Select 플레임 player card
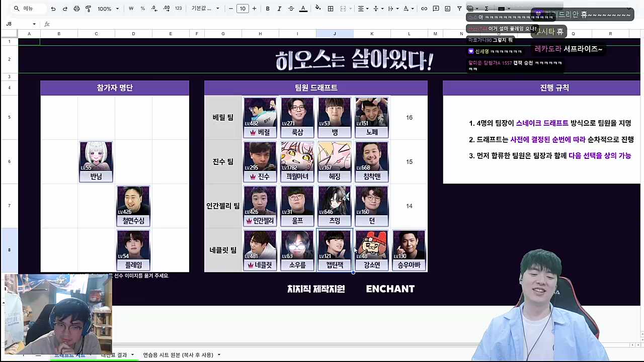Image resolution: width=644 pixels, height=362 pixels. 133,250
